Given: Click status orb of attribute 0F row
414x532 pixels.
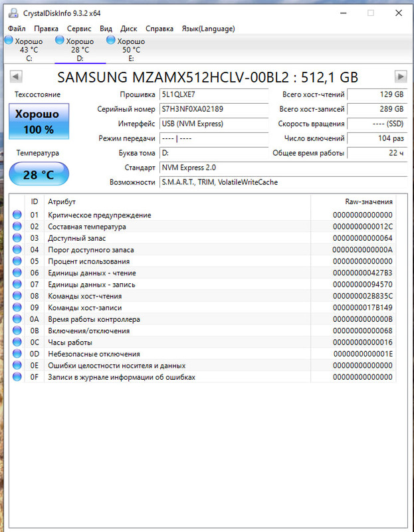Looking at the screenshot, I should [17, 377].
